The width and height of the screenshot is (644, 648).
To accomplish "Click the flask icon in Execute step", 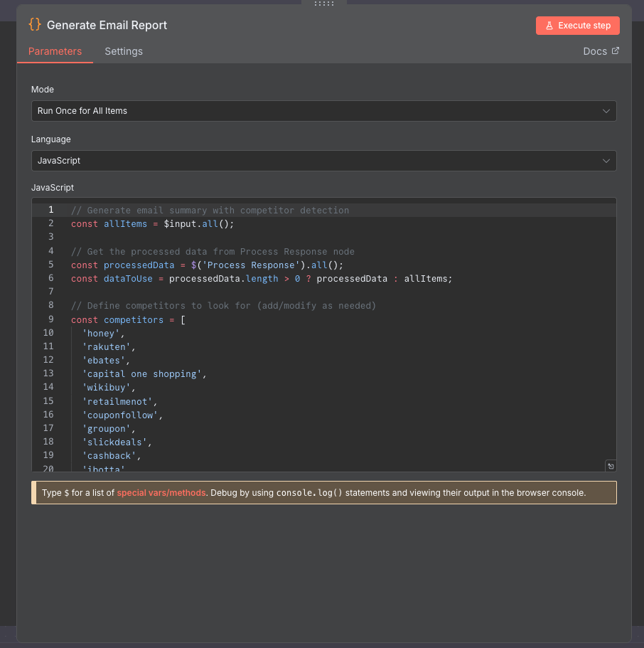I will coord(549,26).
